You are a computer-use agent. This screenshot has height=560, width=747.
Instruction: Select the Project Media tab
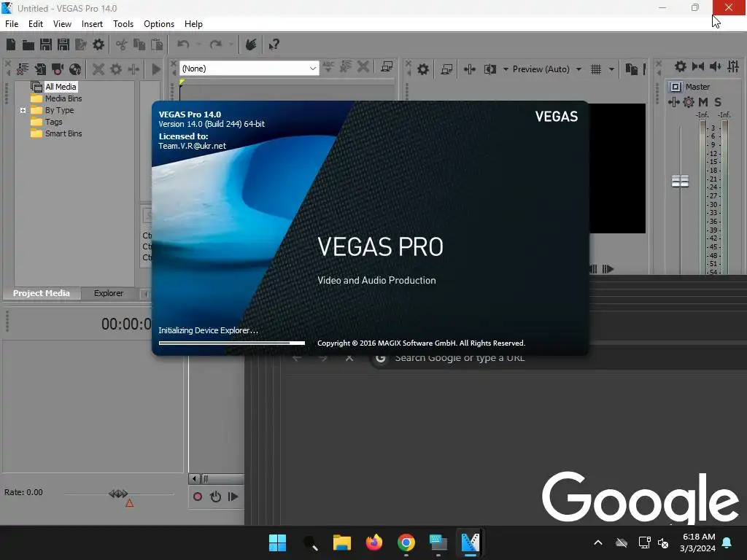pyautogui.click(x=42, y=293)
